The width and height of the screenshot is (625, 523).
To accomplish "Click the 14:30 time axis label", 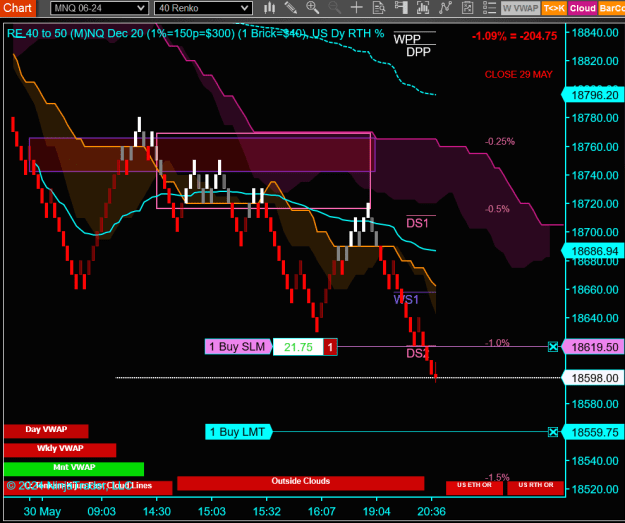I will (157, 511).
